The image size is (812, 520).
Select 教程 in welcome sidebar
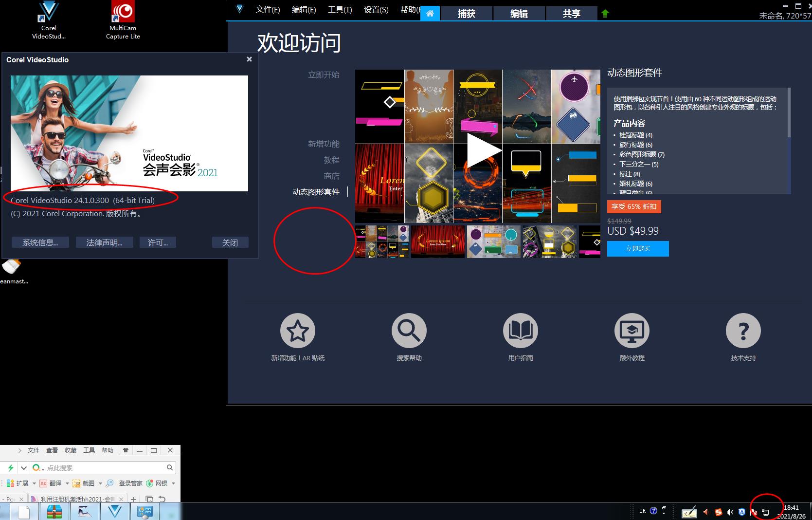pos(331,160)
